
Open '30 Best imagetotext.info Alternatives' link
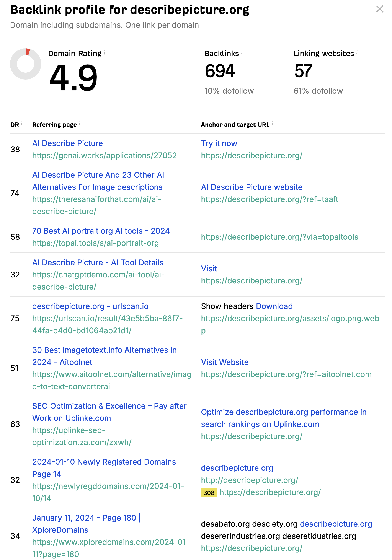pos(105,356)
